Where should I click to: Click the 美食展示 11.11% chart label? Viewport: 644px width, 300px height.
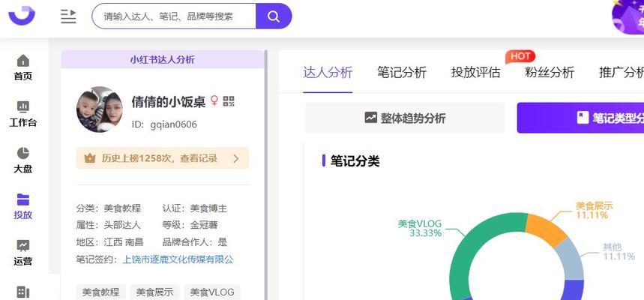tap(594, 210)
